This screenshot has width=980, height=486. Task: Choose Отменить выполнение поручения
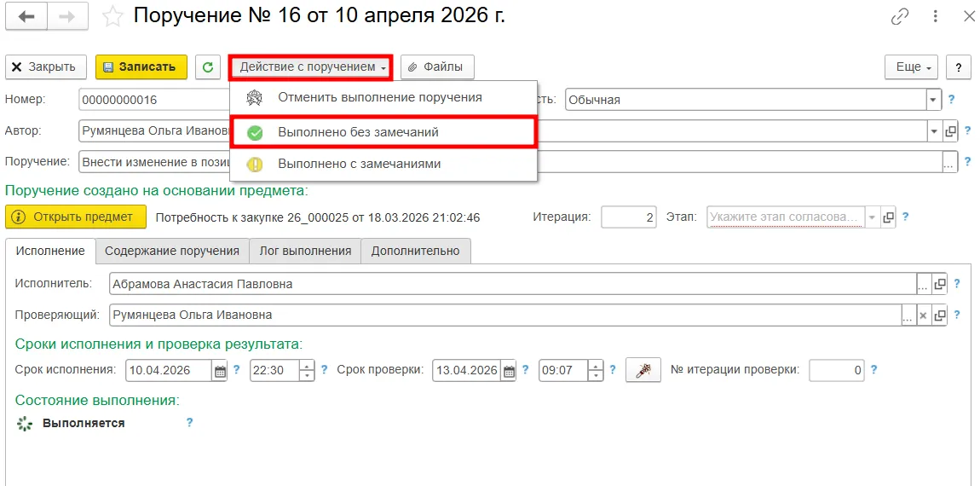[383, 97]
